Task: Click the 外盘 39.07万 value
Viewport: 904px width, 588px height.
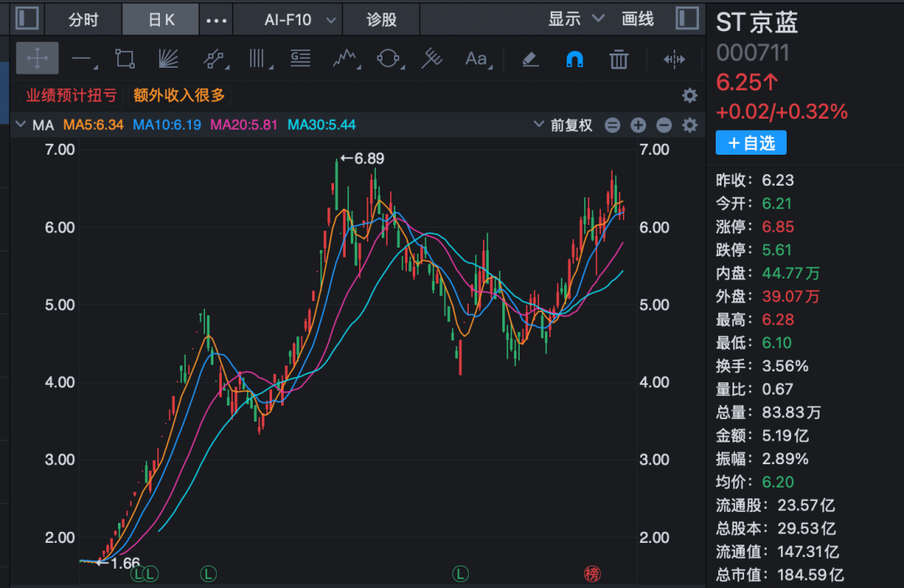Action: tap(790, 297)
